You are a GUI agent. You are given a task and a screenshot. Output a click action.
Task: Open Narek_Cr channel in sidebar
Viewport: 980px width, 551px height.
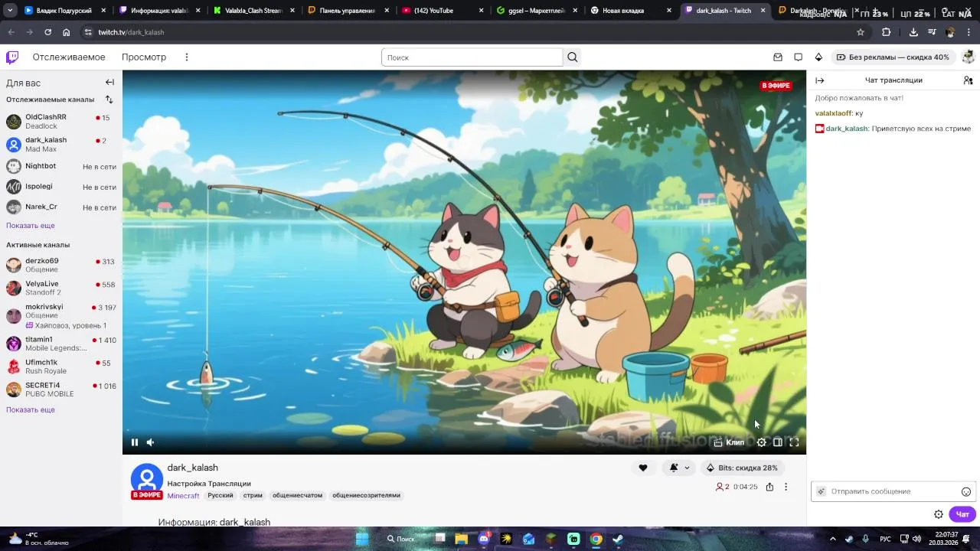[x=60, y=207]
